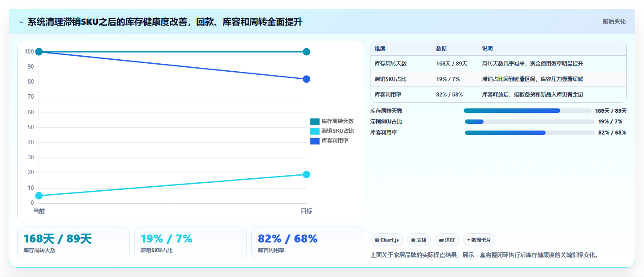Click table cell 82% / 68%
Viewport: 644px width, 277px height.
tap(449, 95)
